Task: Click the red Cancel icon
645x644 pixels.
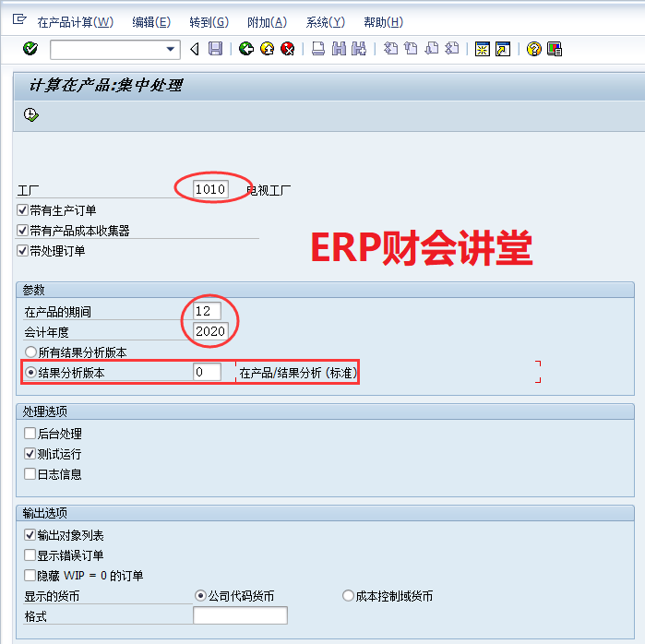Action: click(288, 49)
